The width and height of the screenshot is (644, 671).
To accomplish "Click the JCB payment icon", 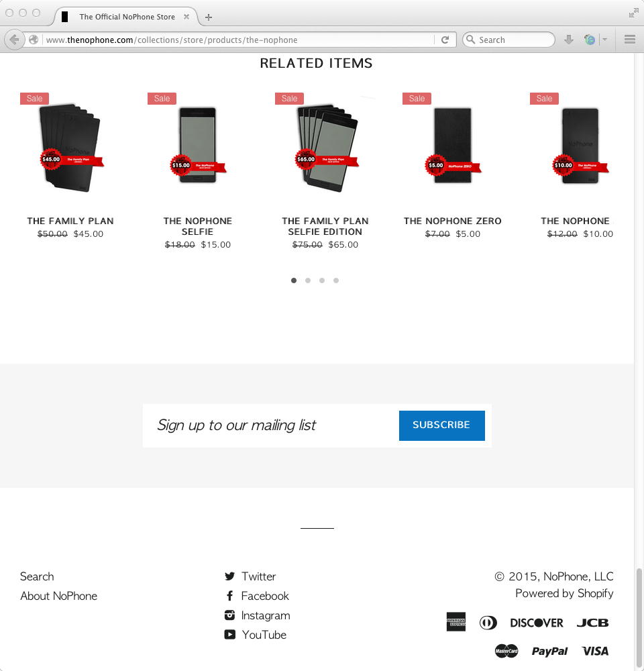I will pyautogui.click(x=592, y=623).
